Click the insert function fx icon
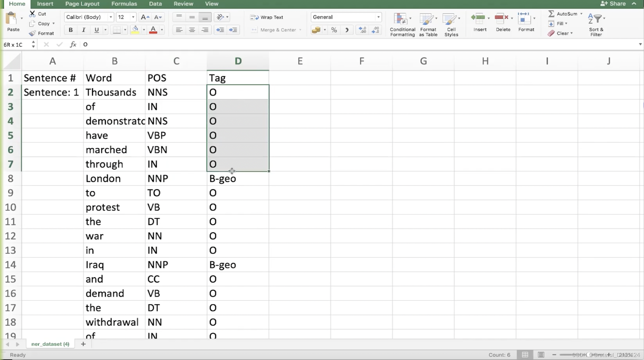Viewport: 644px width, 360px height. [73, 44]
